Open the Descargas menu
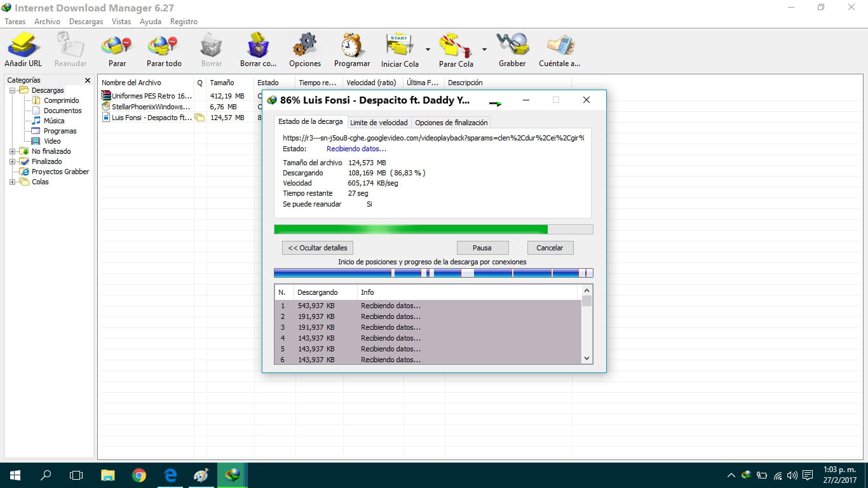868x488 pixels. pyautogui.click(x=86, y=22)
